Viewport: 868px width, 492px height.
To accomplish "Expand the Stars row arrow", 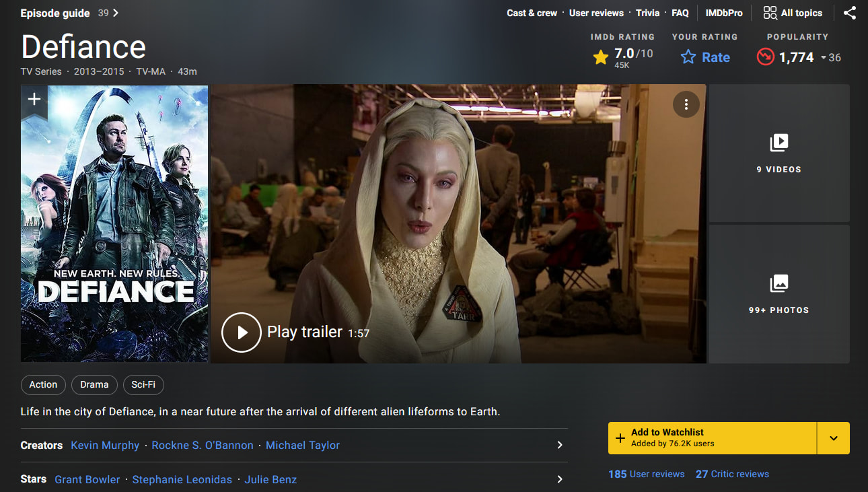I will point(560,479).
